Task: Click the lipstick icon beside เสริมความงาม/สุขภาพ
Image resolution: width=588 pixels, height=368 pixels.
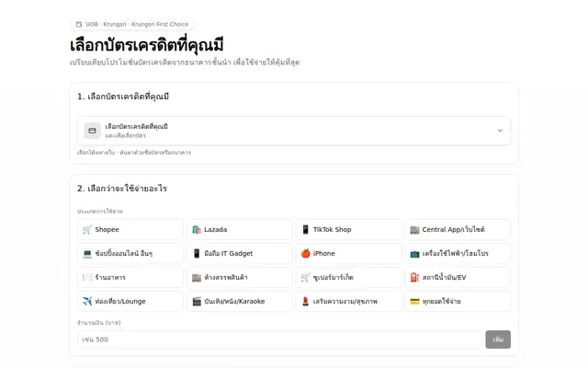Action: [x=306, y=301]
